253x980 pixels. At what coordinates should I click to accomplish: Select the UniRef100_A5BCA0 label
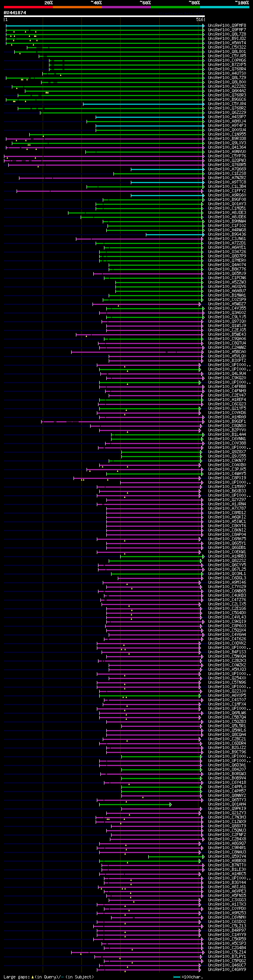click(227, 352)
